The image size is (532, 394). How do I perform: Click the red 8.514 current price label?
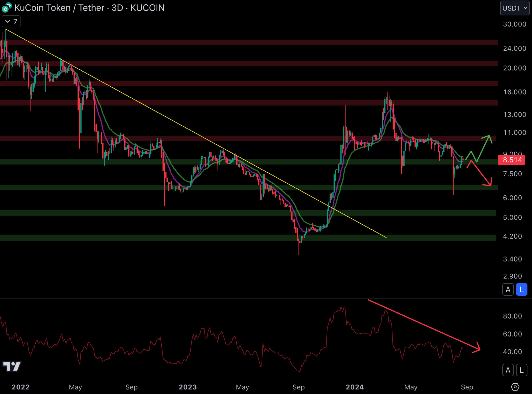(512, 160)
